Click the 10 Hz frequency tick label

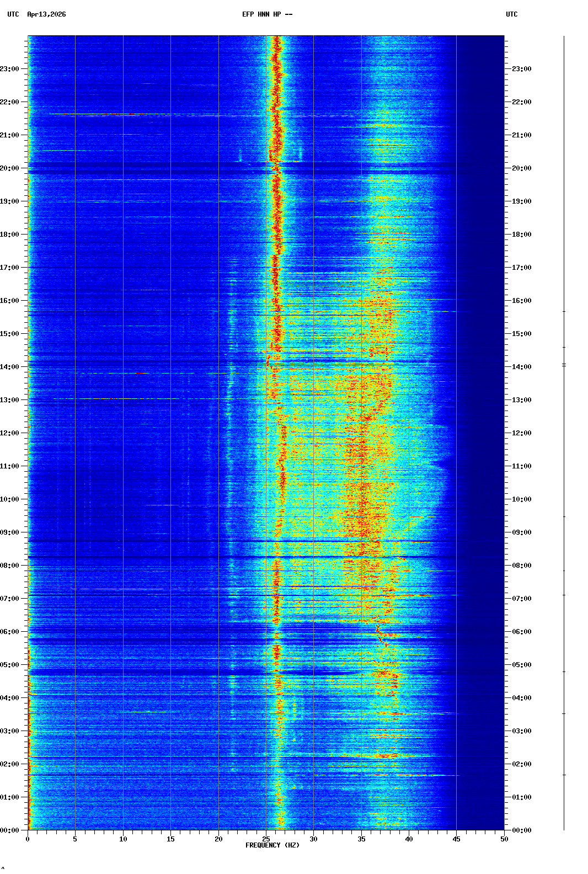[123, 839]
